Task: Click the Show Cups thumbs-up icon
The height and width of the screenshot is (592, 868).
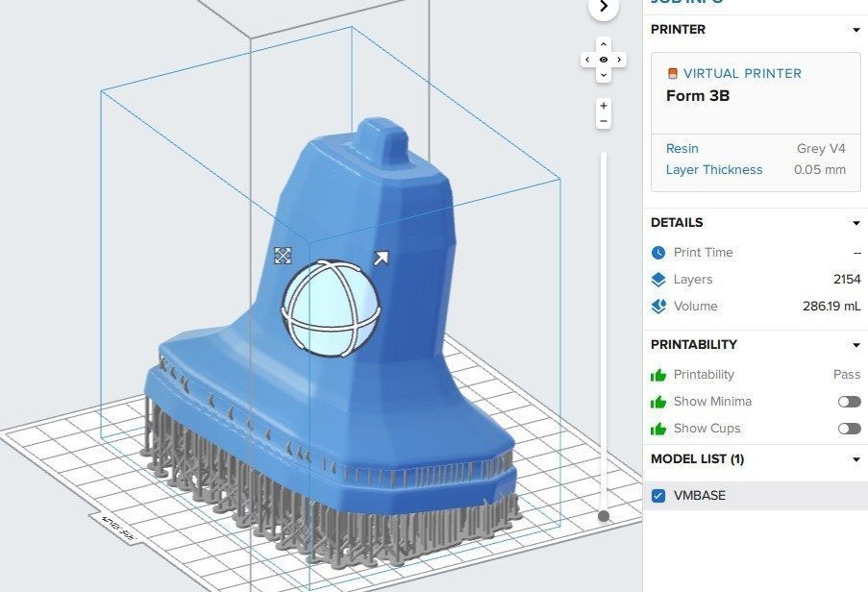Action: click(658, 429)
